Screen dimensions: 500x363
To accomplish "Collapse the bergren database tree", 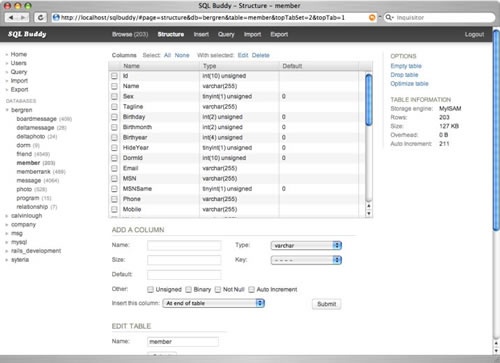I will 7,110.
